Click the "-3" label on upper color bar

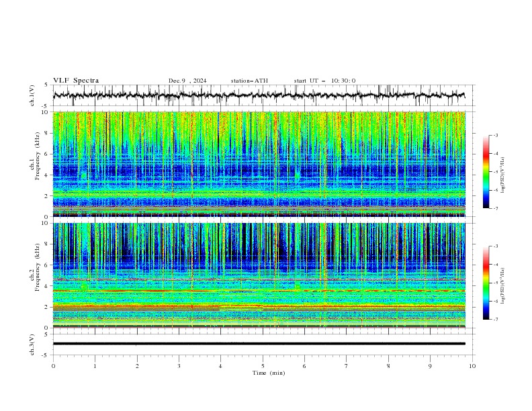[x=495, y=135]
